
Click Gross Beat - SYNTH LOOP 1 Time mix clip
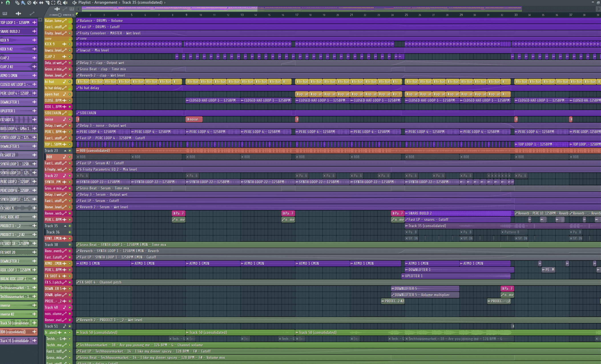coord(338,245)
